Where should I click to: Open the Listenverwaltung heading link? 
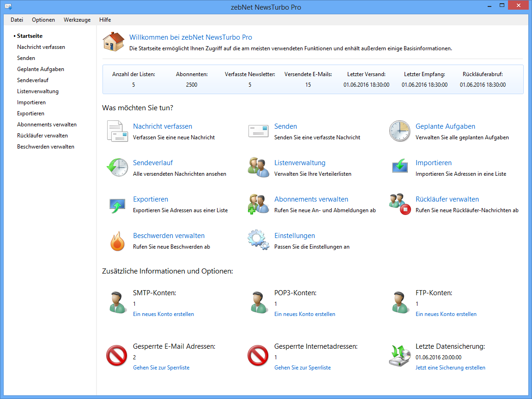point(300,163)
